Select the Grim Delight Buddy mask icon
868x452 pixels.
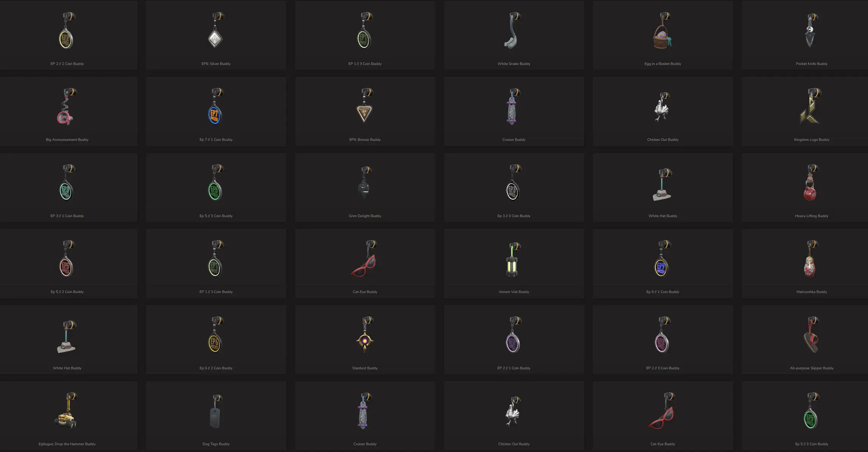pos(364,183)
